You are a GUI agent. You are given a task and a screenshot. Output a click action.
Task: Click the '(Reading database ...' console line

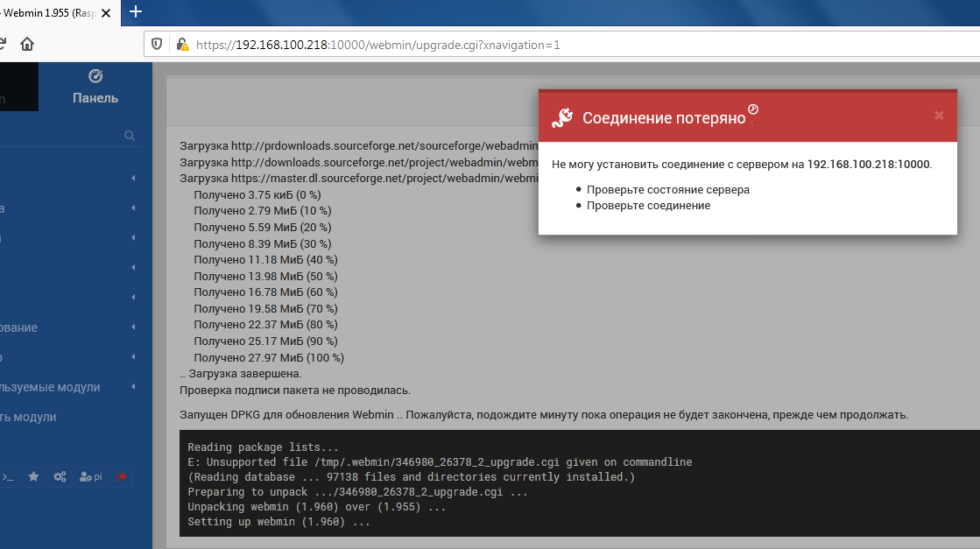click(412, 477)
